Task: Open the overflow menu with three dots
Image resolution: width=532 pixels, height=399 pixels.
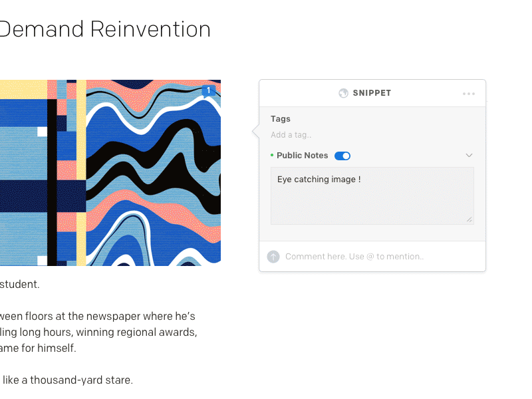Action: click(469, 93)
